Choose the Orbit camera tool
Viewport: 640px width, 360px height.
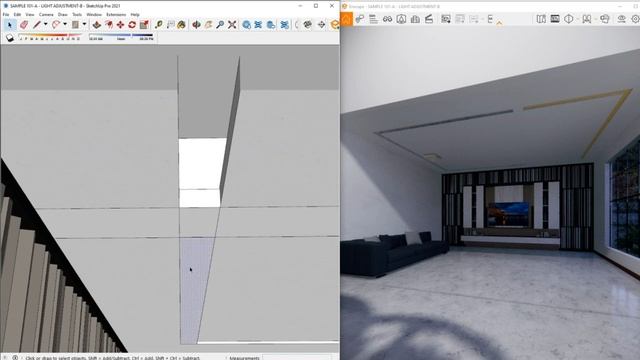[x=196, y=25]
